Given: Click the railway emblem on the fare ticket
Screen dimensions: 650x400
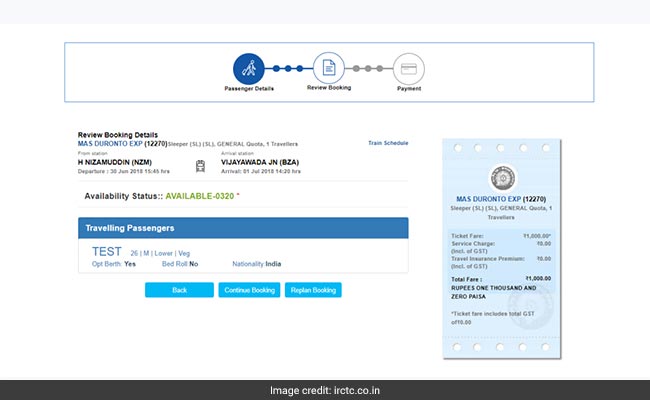Looking at the screenshot, I should [497, 179].
